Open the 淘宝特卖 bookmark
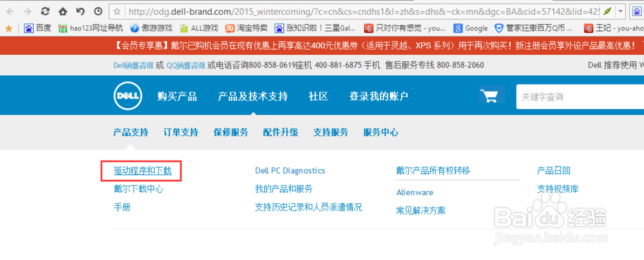Screen dimensions: 644x260 (247, 28)
